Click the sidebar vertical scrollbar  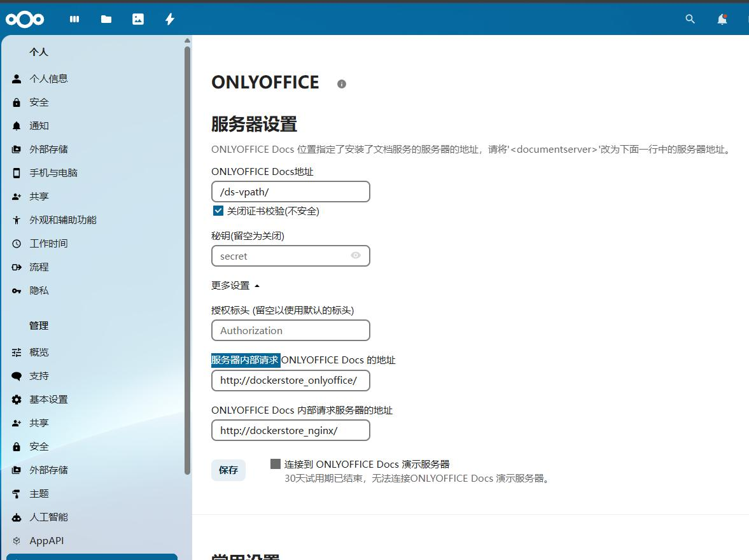[x=187, y=260]
